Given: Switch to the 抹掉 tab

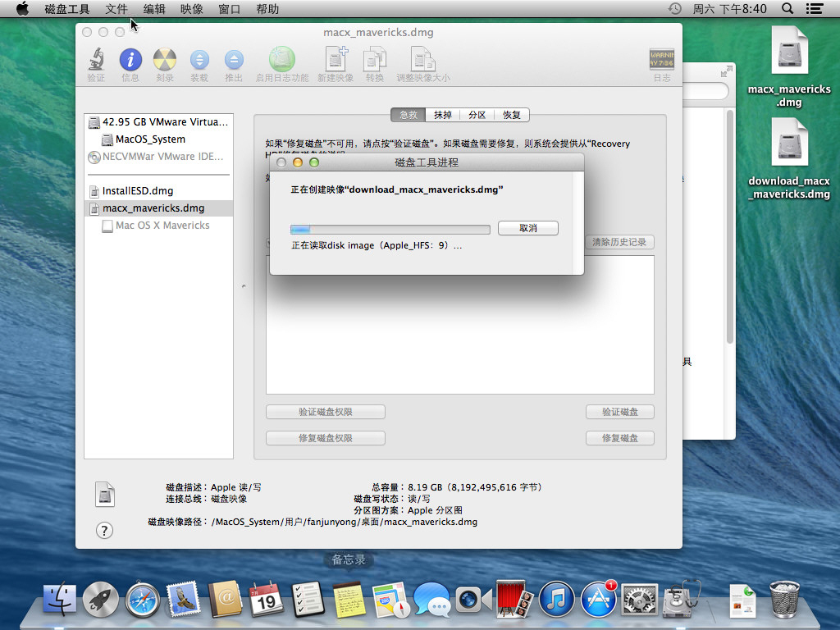Looking at the screenshot, I should pyautogui.click(x=442, y=115).
